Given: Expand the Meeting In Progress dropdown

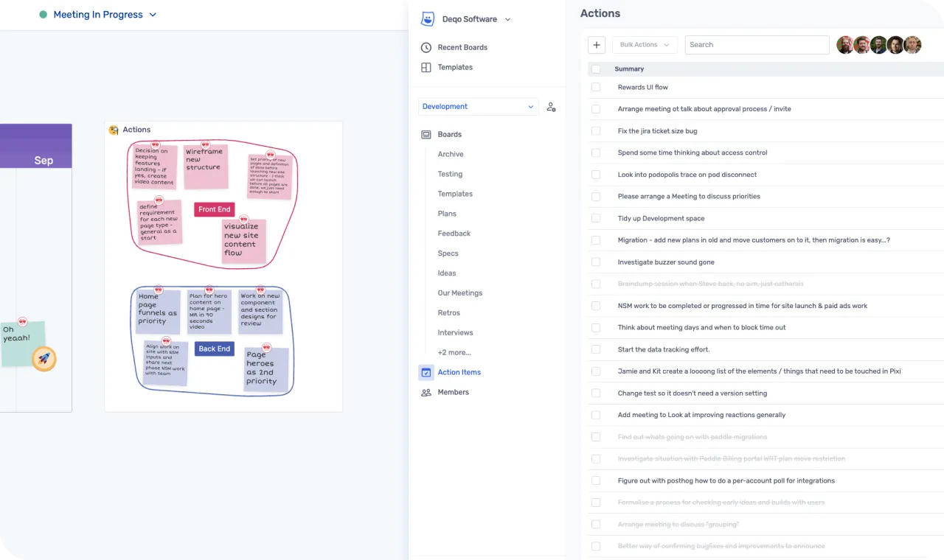Looking at the screenshot, I should [153, 15].
